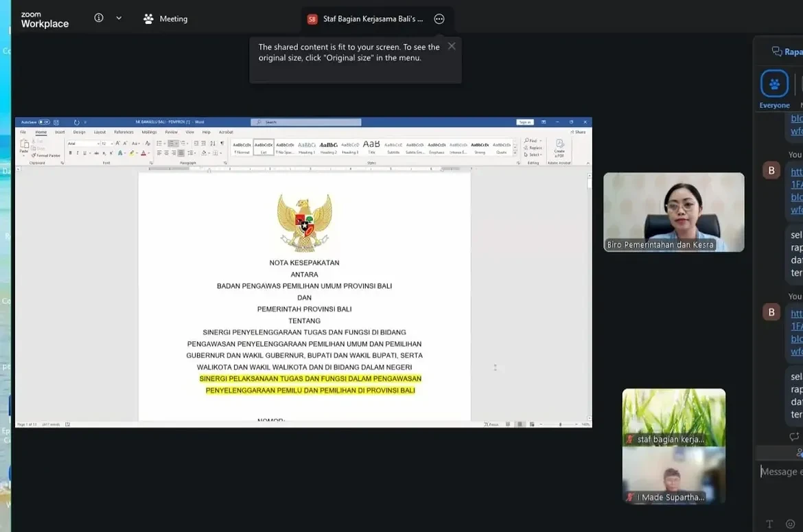Screen dimensions: 803x532
Task: Switch to the Mailings ribbon tab
Action: pos(149,132)
